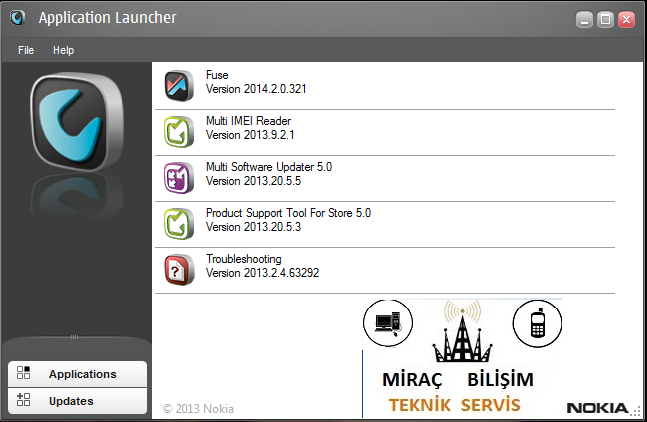Click the sidebar panel grip handle
647x422 pixels.
tap(74, 337)
